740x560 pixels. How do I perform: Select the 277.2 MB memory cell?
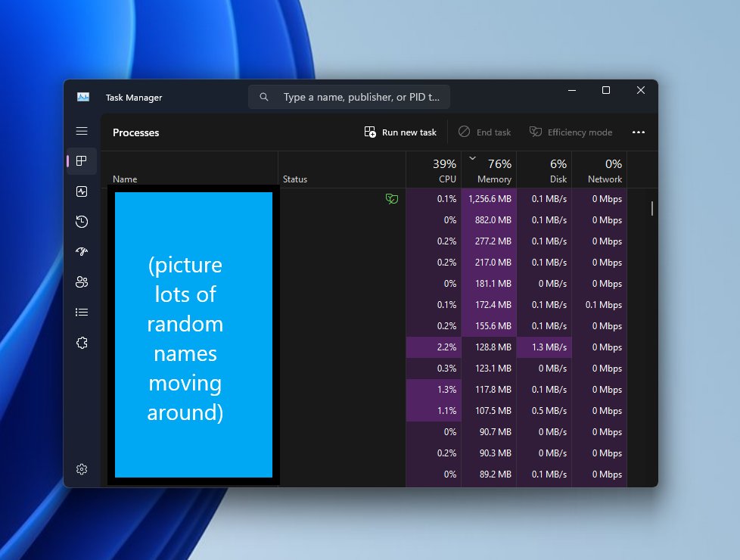pos(489,241)
